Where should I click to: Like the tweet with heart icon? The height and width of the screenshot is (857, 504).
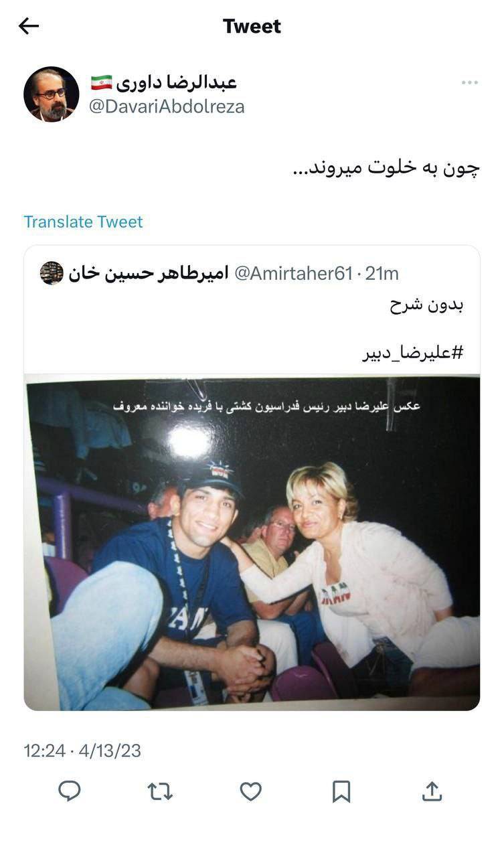[x=250, y=791]
